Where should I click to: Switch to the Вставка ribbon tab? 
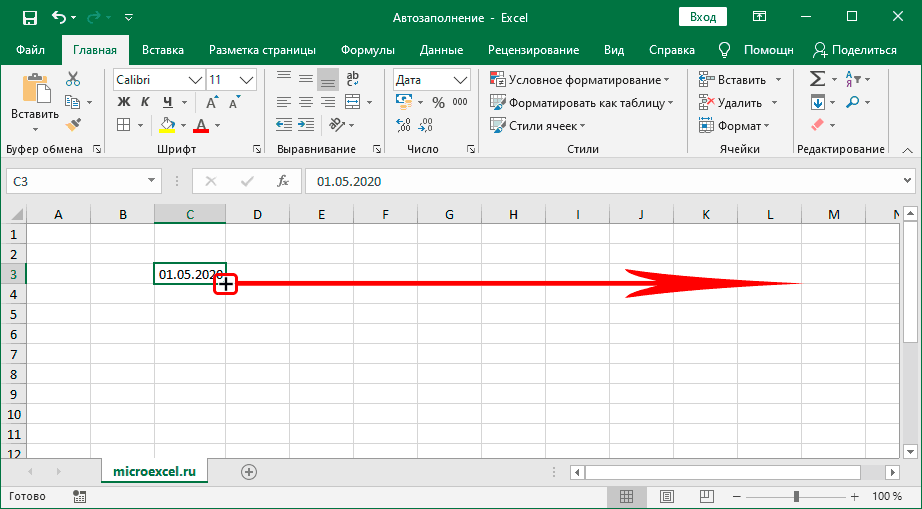[162, 50]
